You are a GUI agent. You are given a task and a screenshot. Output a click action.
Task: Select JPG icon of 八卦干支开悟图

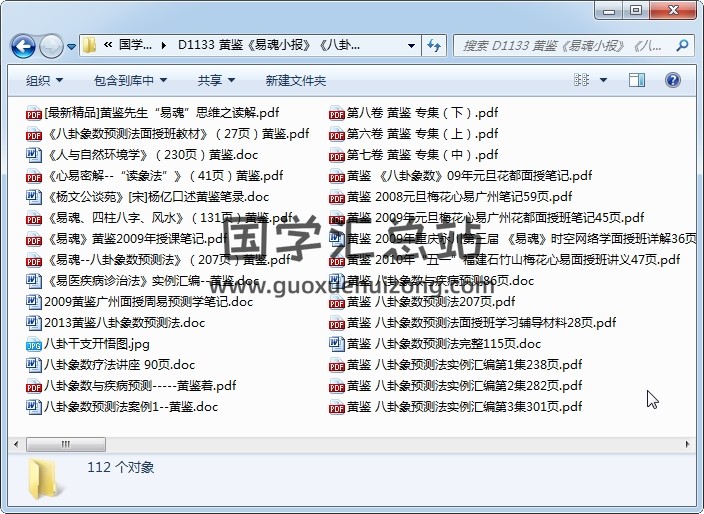point(34,344)
